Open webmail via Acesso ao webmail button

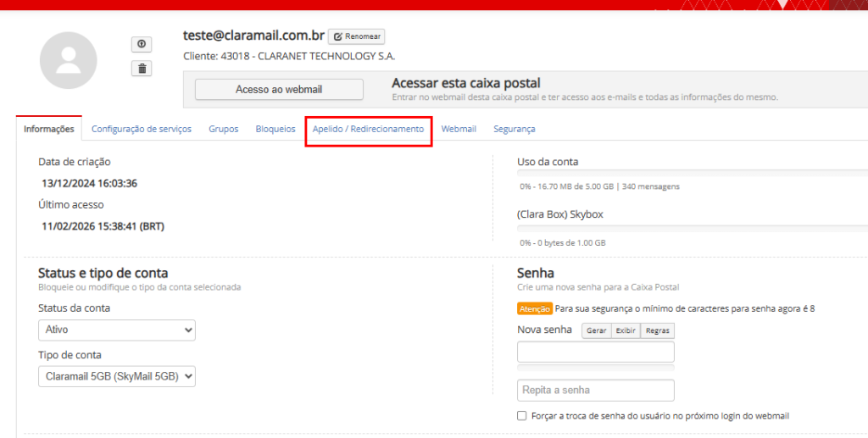click(279, 89)
